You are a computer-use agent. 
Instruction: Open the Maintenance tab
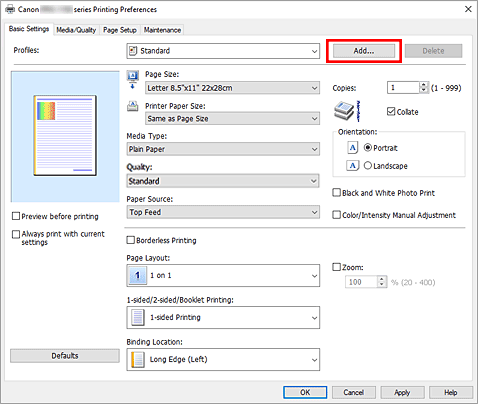coord(162,30)
